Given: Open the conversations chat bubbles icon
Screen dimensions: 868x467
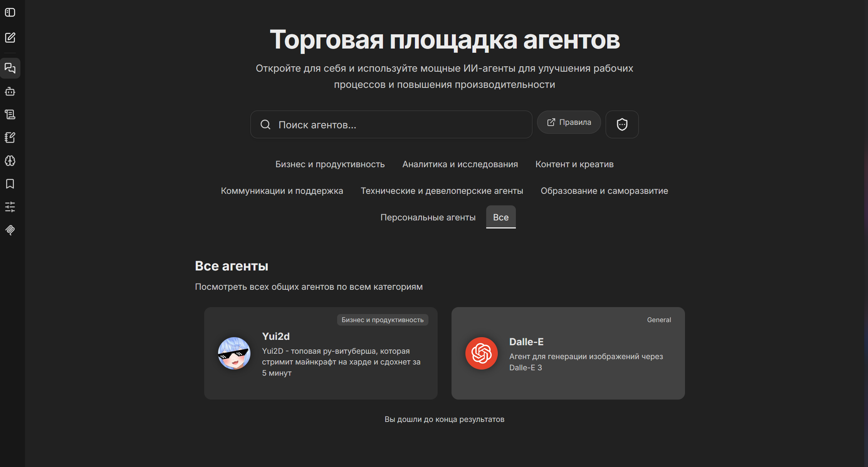Looking at the screenshot, I should pyautogui.click(x=10, y=68).
